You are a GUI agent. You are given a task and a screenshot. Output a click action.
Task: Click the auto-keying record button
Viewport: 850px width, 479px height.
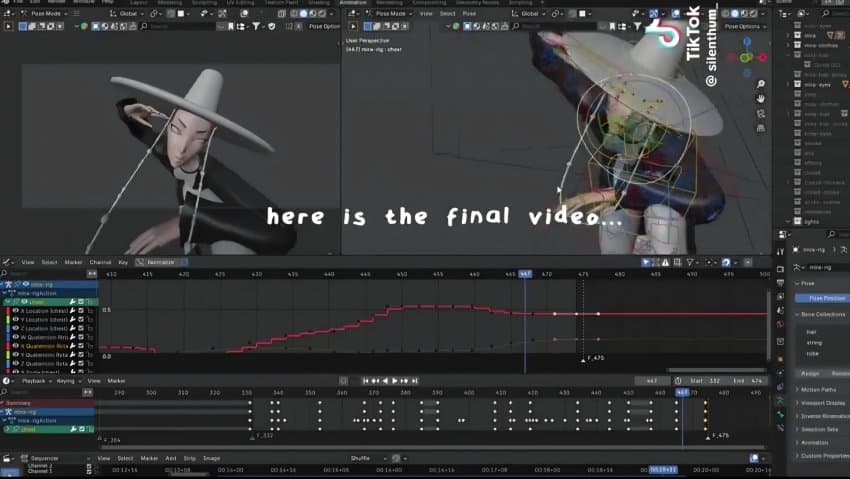(x=344, y=381)
